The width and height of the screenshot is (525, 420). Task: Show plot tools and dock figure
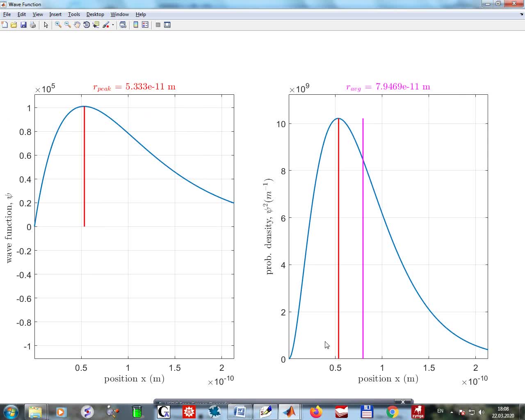[x=167, y=25]
